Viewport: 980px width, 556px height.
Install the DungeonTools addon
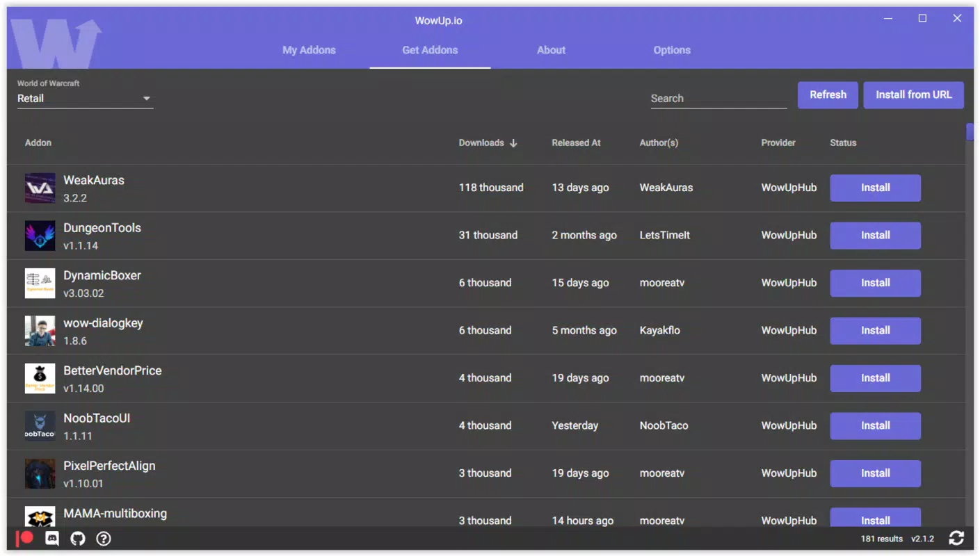875,236
